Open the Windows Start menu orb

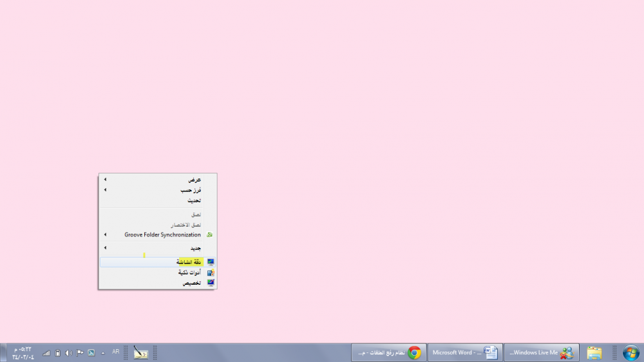pos(631,352)
